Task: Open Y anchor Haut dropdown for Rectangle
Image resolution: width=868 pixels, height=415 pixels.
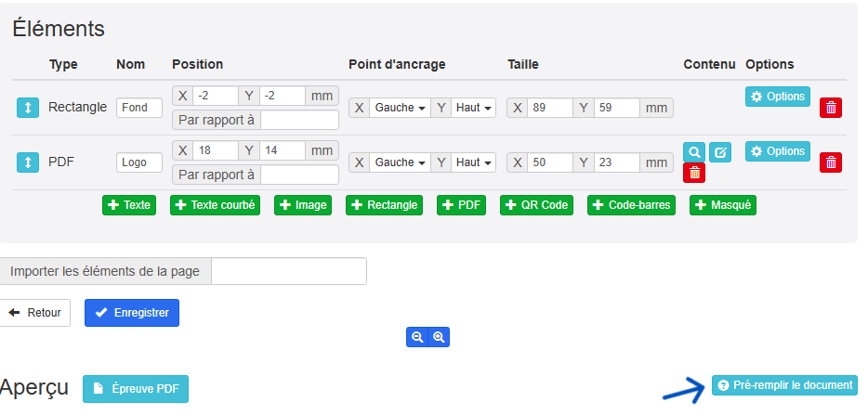Action: pyautogui.click(x=474, y=108)
